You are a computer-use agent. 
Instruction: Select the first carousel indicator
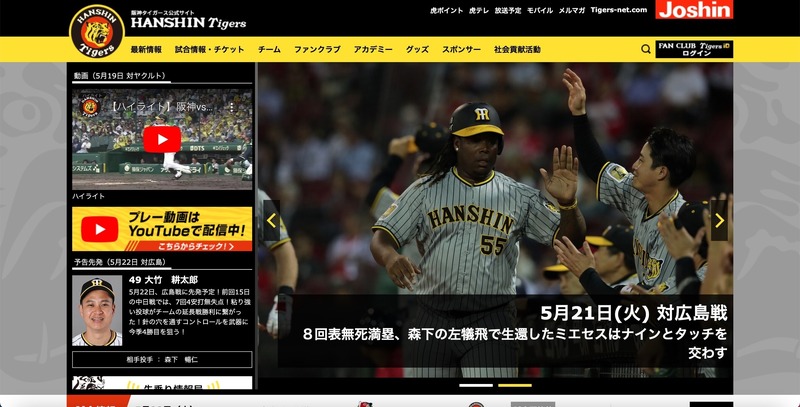coord(476,385)
